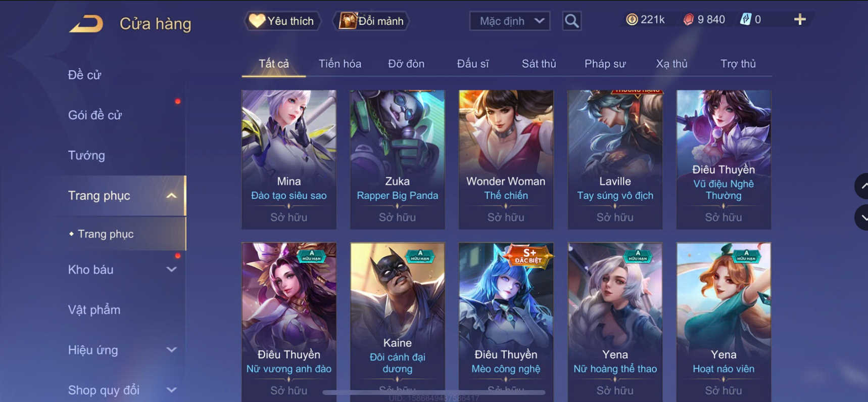This screenshot has width=868, height=402.
Task: Expand the Kho báu sidebar section
Action: click(171, 270)
